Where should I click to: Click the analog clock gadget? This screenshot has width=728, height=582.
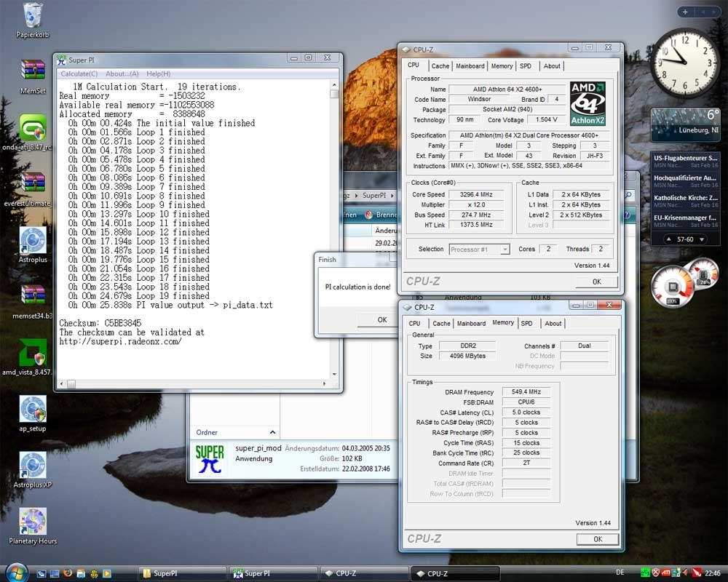coord(685,63)
